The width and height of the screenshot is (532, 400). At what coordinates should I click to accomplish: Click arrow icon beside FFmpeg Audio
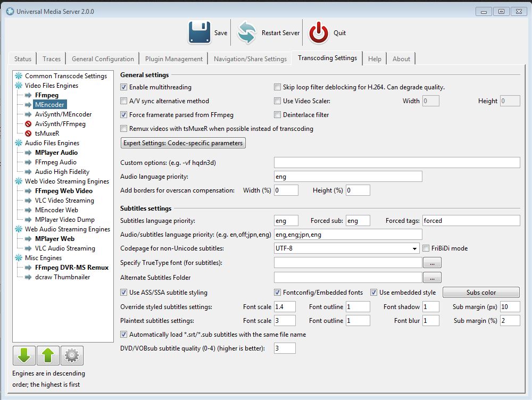point(29,162)
